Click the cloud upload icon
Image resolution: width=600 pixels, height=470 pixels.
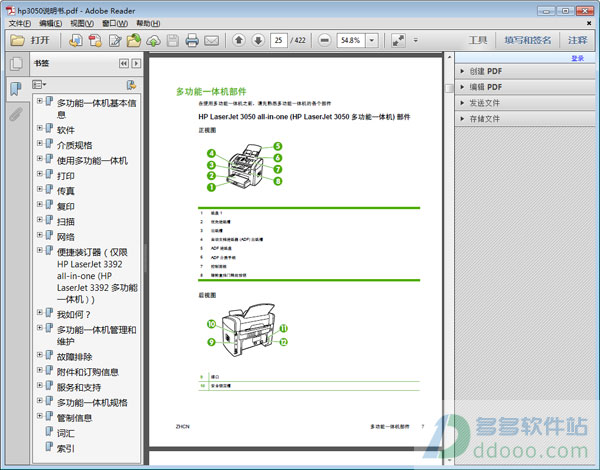pos(153,41)
